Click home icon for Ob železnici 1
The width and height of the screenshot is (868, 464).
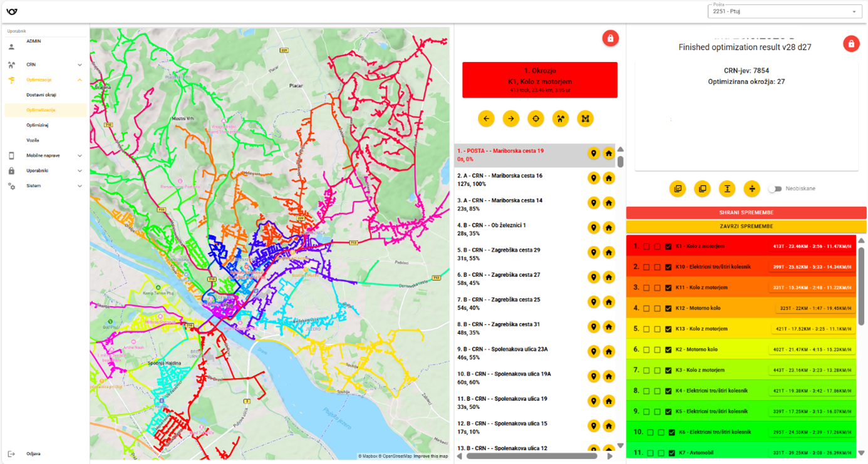[x=608, y=228]
